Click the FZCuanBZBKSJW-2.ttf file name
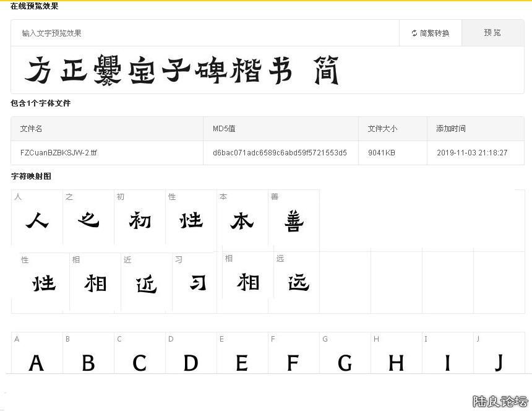 click(58, 153)
